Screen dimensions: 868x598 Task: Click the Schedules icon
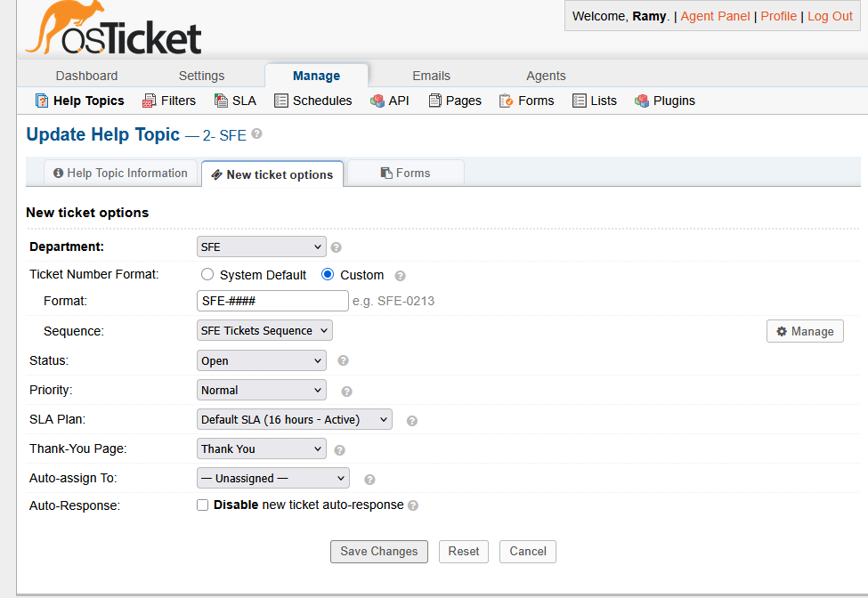281,101
